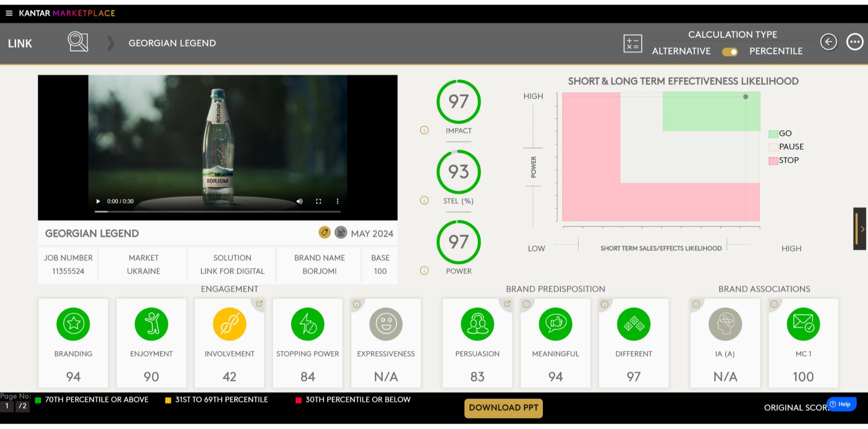Toggle video fullscreen mode
Screen dimensions: 868x429
tap(318, 201)
